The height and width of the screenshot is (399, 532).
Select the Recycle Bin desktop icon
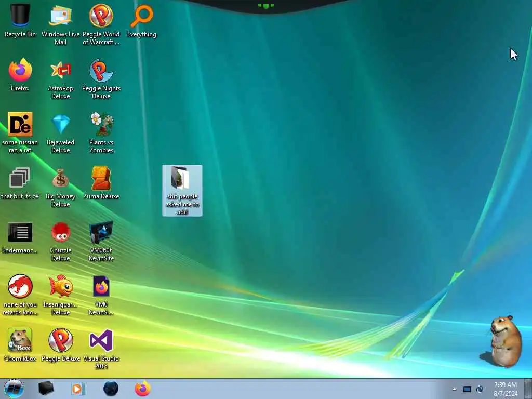point(20,21)
